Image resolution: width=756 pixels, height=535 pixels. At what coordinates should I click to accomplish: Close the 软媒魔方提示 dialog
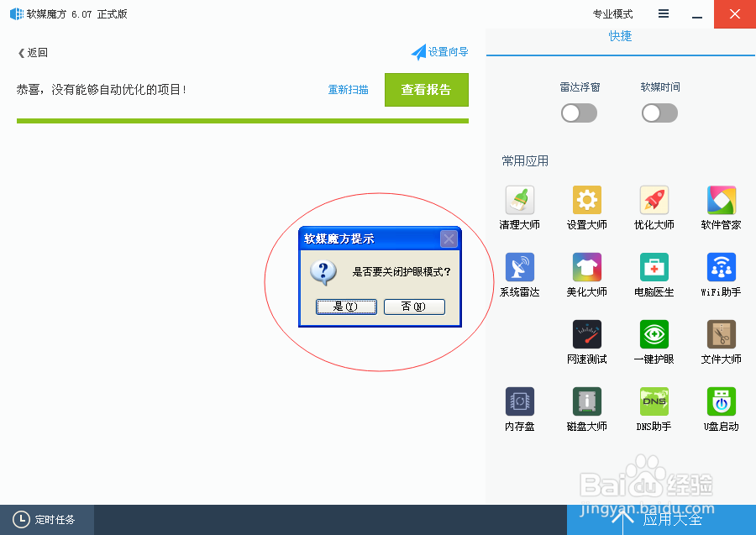449,239
